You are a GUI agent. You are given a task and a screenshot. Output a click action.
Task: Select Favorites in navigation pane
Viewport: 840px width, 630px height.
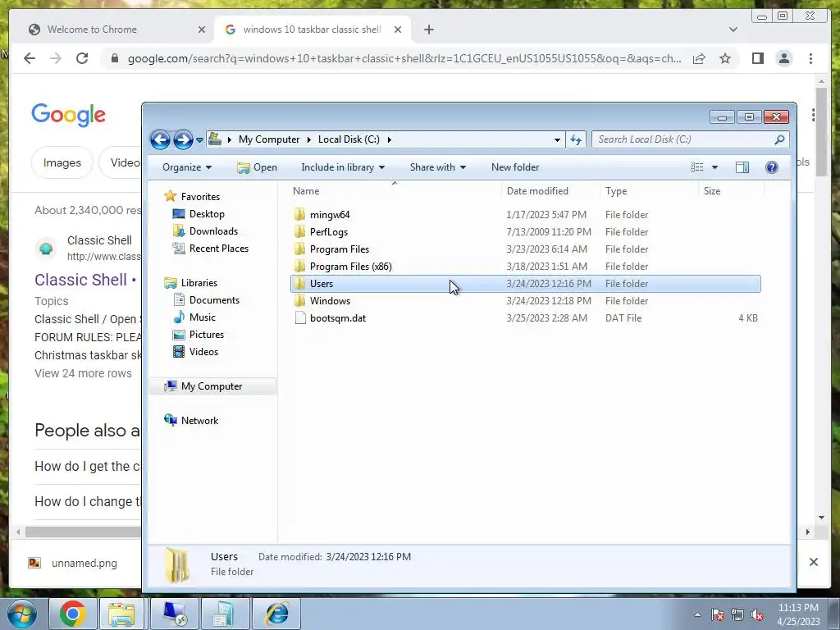pyautogui.click(x=200, y=197)
